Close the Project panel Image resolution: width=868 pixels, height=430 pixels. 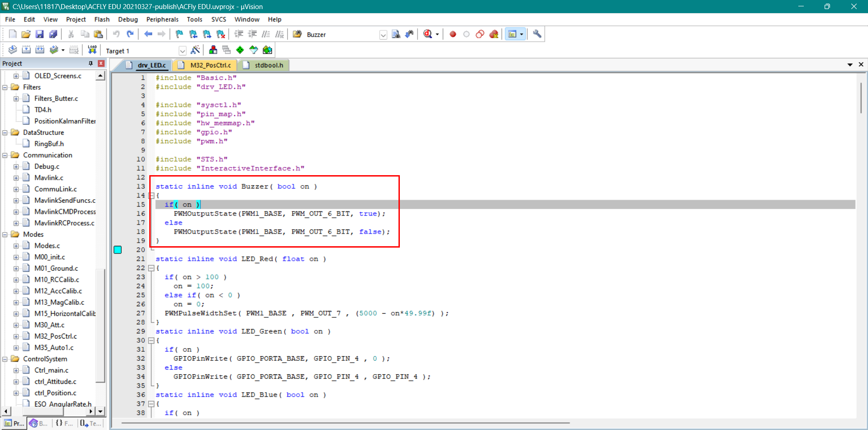pos(101,63)
